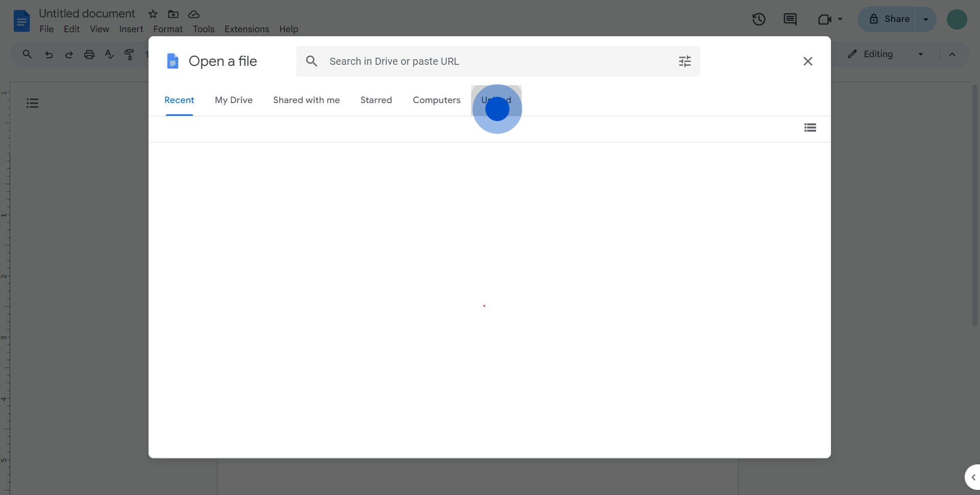Switch to the Upload tab
980x495 pixels.
pos(496,100)
